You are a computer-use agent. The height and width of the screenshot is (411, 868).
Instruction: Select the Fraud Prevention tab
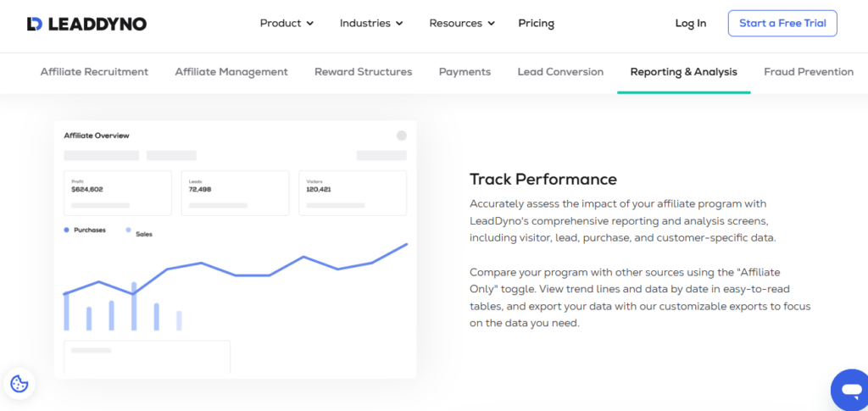tap(808, 72)
